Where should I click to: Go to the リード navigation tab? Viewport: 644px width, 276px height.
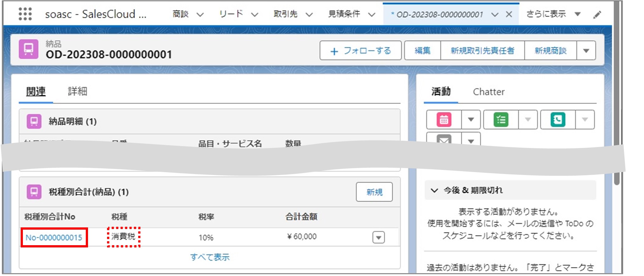click(231, 14)
